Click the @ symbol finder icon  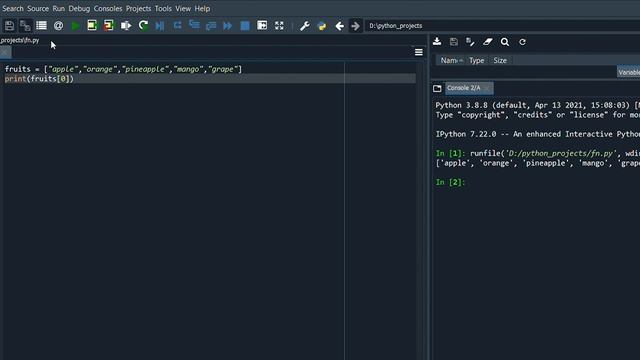58,26
